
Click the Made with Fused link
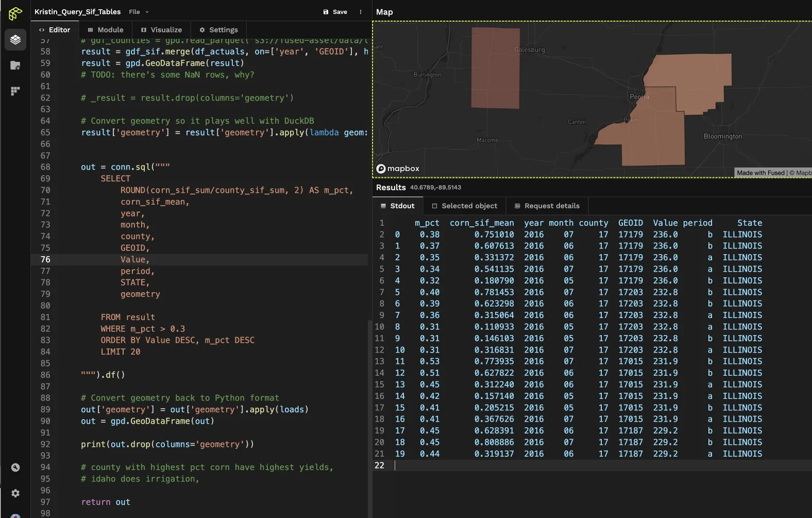point(760,173)
